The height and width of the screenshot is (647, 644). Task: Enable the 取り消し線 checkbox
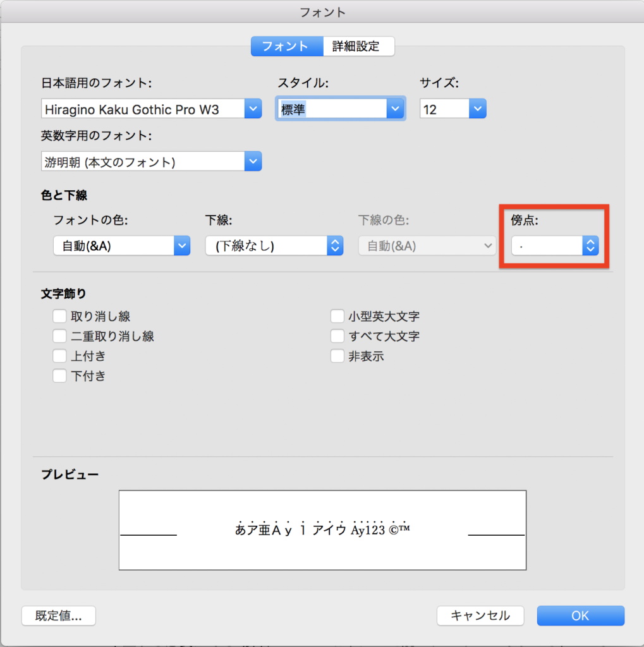[x=59, y=316]
